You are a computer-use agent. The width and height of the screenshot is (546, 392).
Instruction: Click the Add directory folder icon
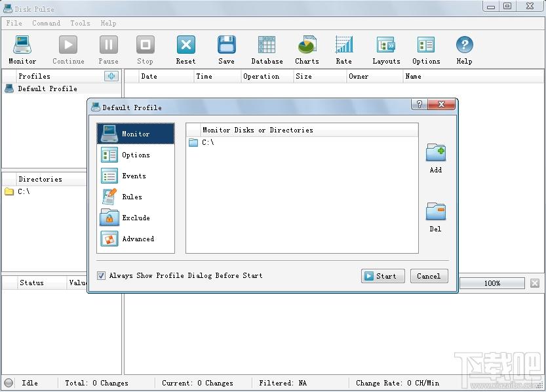click(x=436, y=153)
